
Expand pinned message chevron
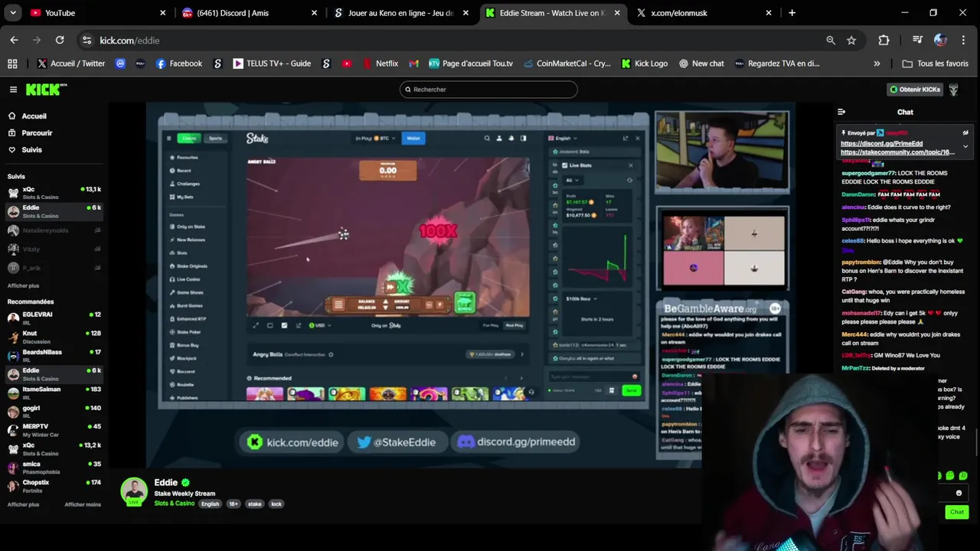click(x=965, y=146)
